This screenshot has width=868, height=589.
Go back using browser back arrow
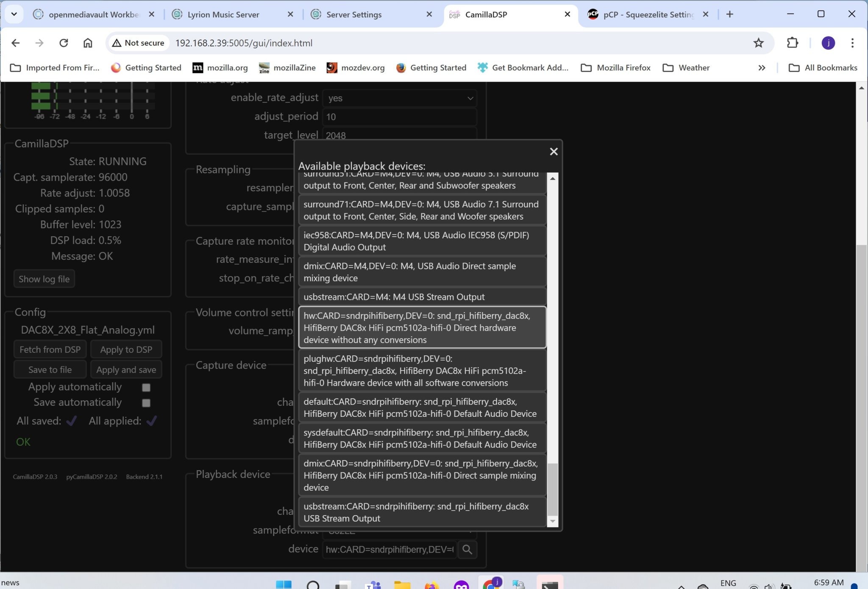tap(16, 43)
